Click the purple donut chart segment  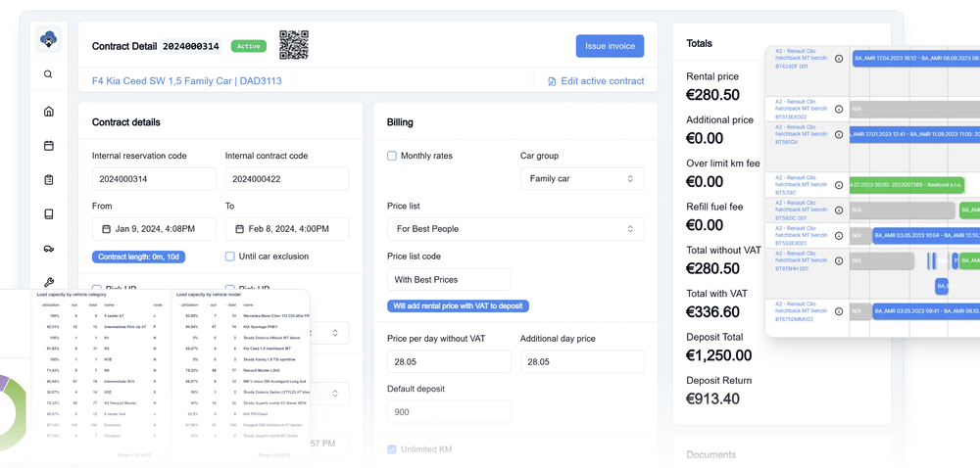pos(4,382)
